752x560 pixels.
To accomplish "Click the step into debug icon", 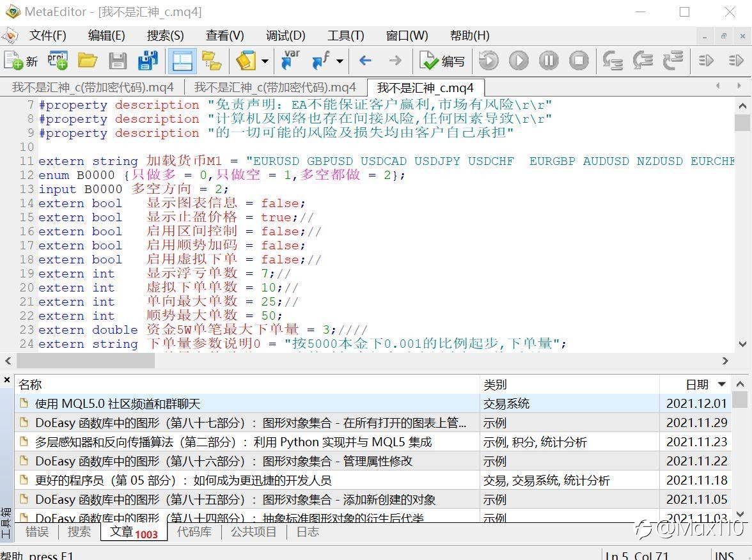I will click(x=613, y=60).
